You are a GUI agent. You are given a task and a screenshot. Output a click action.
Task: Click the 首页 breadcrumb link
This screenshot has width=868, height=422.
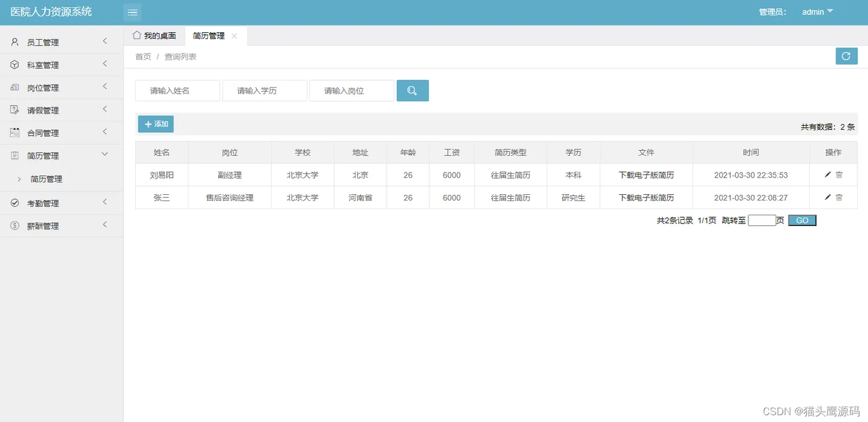point(143,56)
